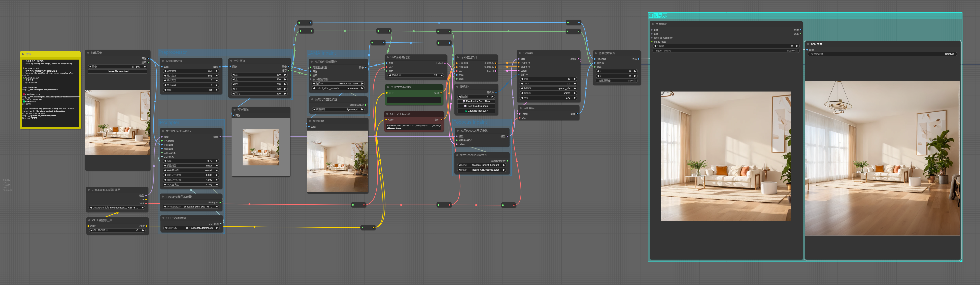Click the 图像 output port of 加载图像 node
The height and width of the screenshot is (285, 980).
(148, 59)
